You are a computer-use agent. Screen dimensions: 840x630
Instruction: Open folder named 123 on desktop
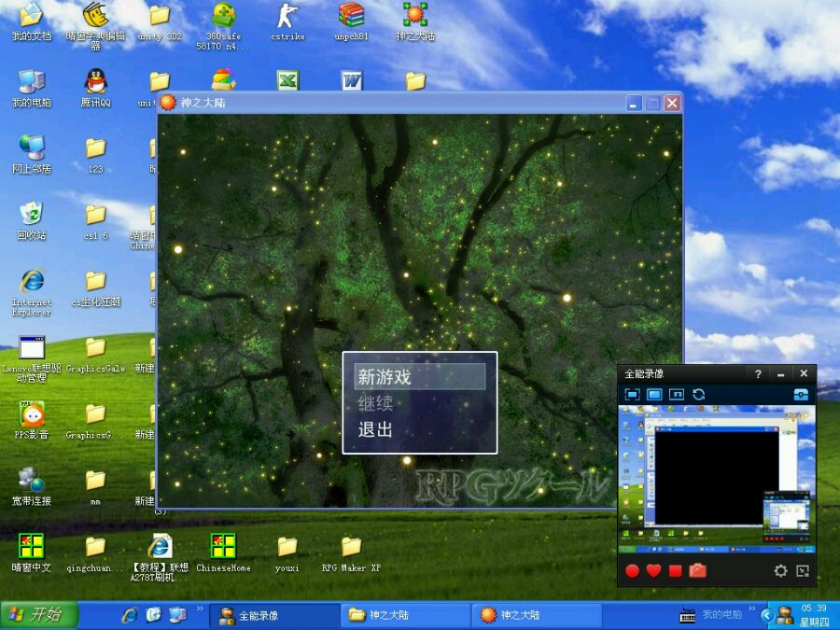96,155
